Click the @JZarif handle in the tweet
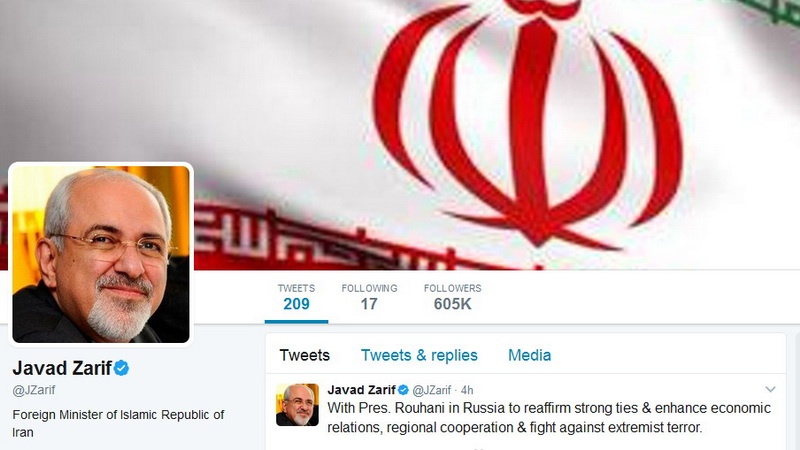This screenshot has height=450, width=800. (x=432, y=390)
